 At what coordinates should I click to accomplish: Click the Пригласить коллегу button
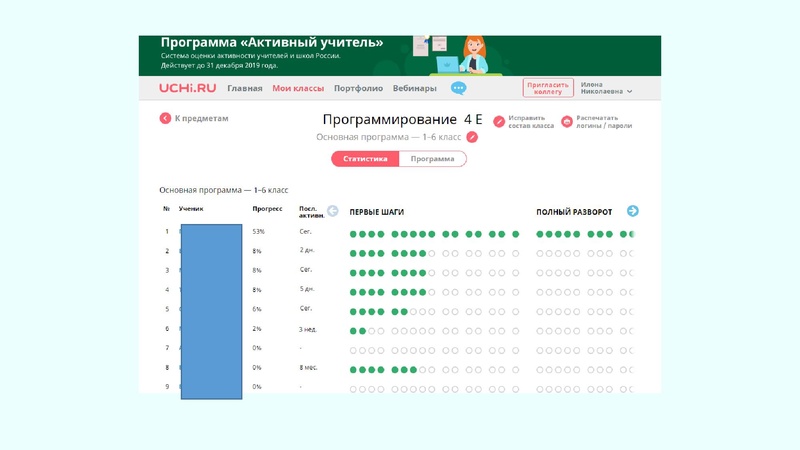coord(548,88)
